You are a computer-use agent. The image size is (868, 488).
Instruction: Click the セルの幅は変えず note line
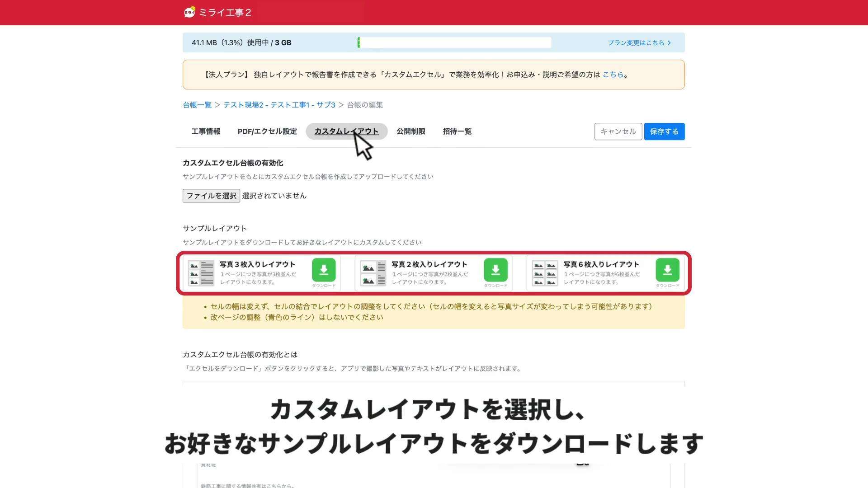[x=433, y=306]
